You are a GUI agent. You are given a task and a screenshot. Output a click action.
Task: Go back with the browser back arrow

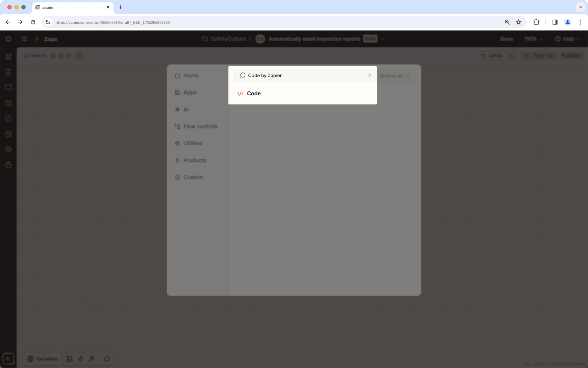click(8, 22)
